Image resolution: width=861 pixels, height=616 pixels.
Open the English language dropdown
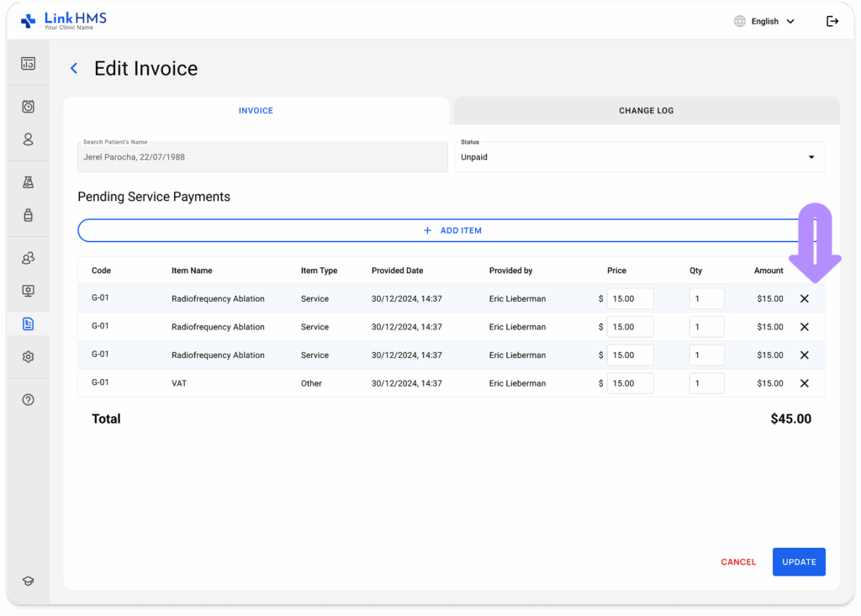pyautogui.click(x=773, y=21)
